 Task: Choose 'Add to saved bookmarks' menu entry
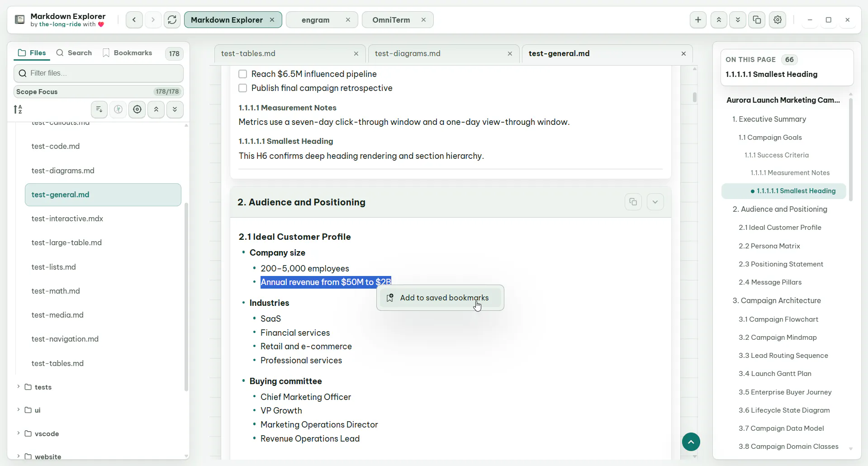[440, 298]
